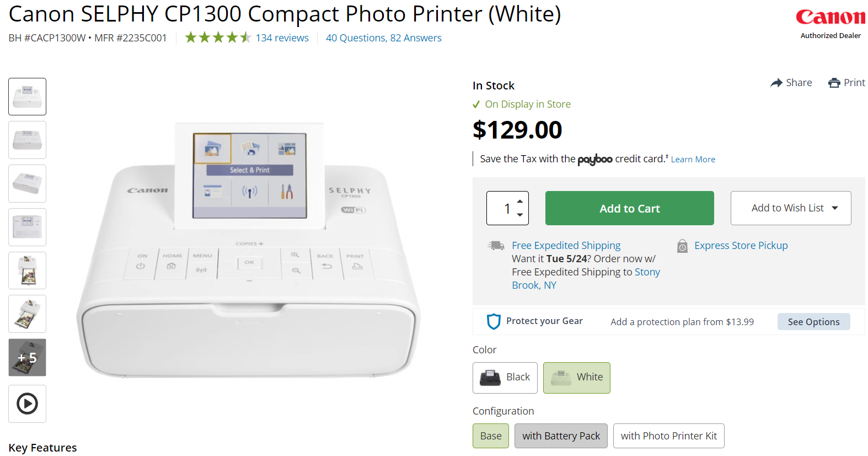
Task: Select the White color option
Action: 576,378
